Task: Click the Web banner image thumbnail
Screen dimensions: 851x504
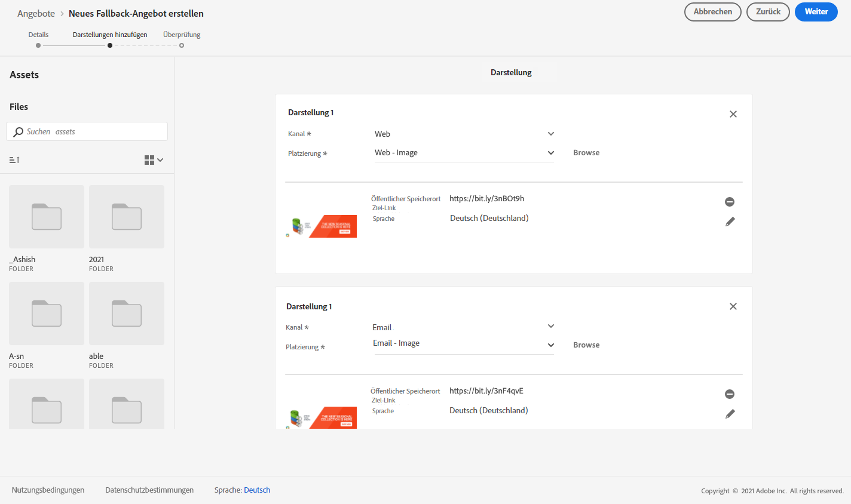Action: [x=322, y=226]
